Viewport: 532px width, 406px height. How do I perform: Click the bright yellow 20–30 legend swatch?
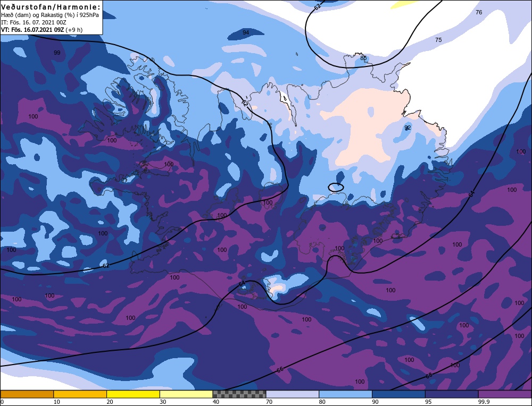[x=133, y=394]
